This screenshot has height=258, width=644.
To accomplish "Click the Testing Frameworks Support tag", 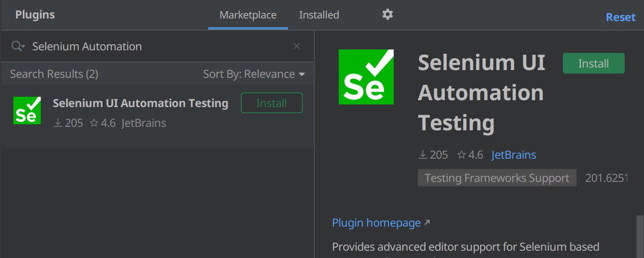I will [x=497, y=178].
